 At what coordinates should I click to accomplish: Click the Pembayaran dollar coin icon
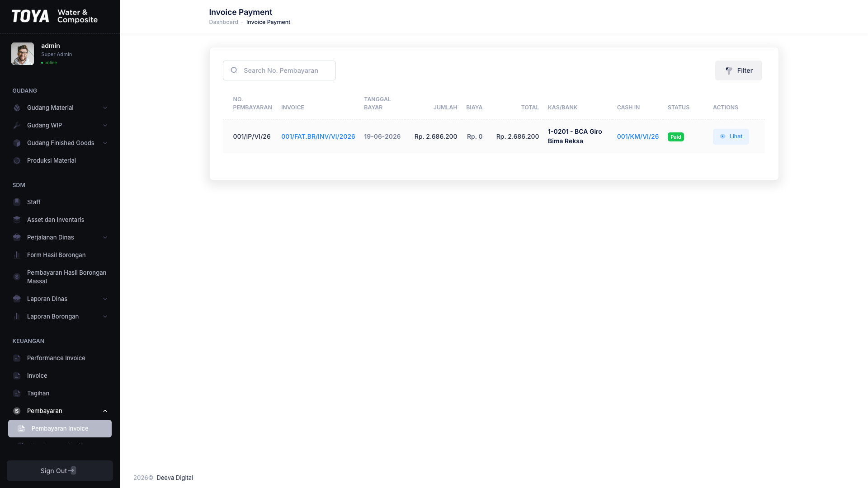[x=17, y=411]
